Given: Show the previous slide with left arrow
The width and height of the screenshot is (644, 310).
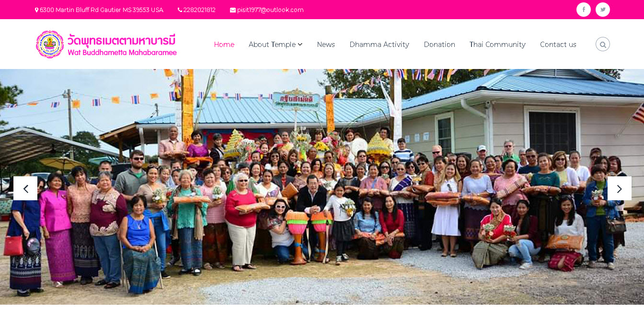Looking at the screenshot, I should pos(25,188).
